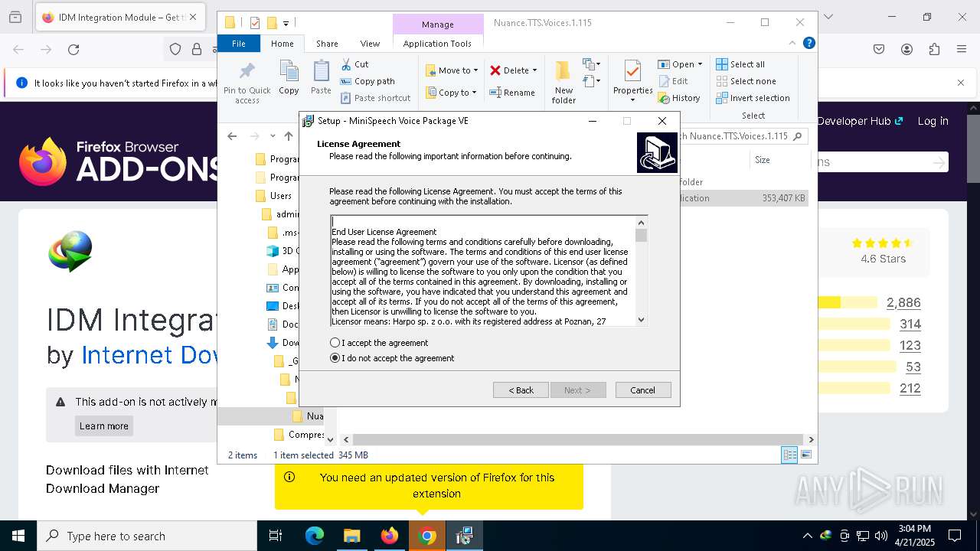
Task: Open the recent locations dropdown arrow
Action: [273, 136]
